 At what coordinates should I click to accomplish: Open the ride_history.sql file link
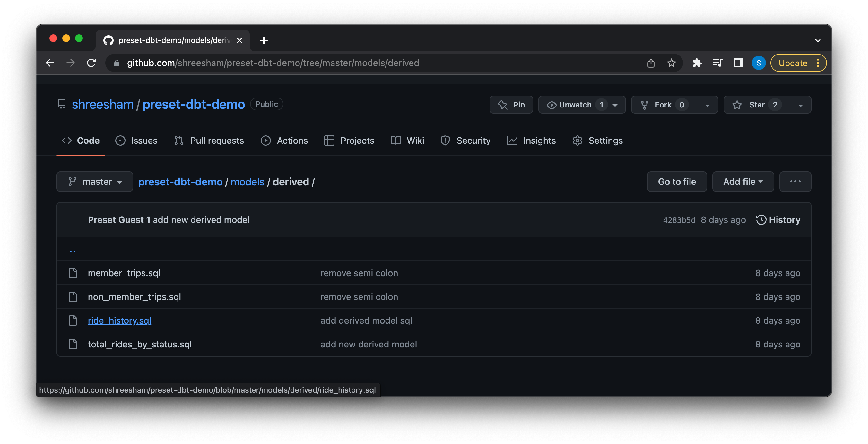click(119, 321)
